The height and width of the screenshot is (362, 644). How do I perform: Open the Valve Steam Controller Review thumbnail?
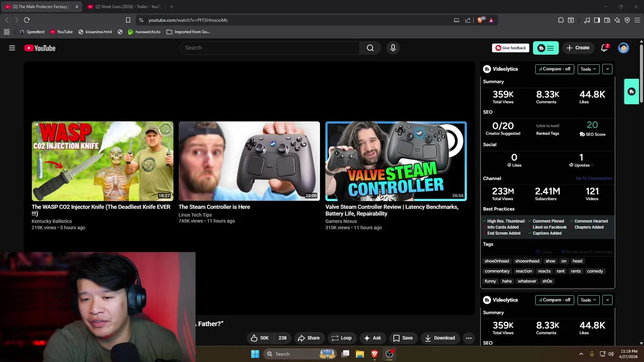tap(396, 161)
